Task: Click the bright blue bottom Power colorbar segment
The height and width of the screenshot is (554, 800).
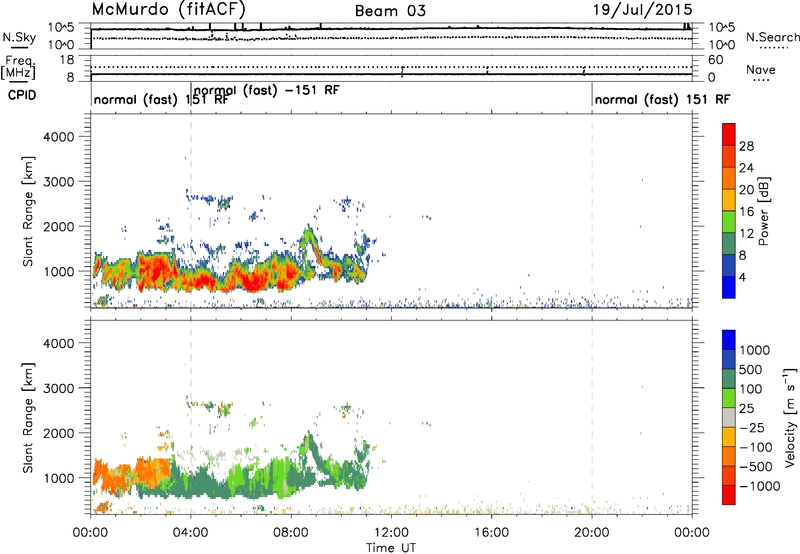Action: coord(729,287)
